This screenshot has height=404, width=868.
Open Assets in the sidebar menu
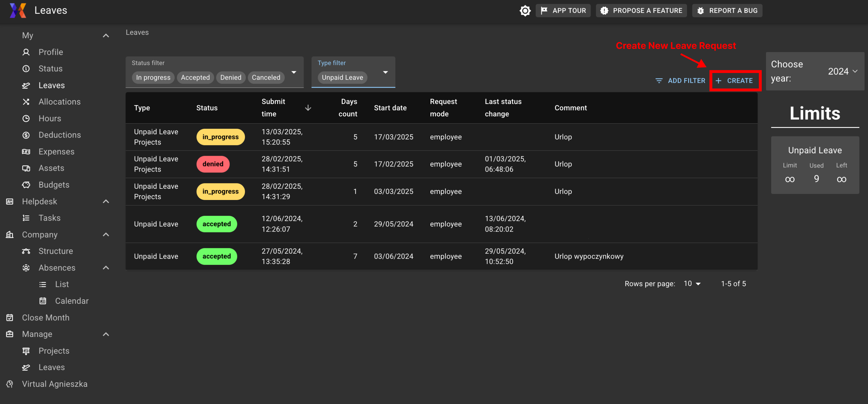point(51,168)
